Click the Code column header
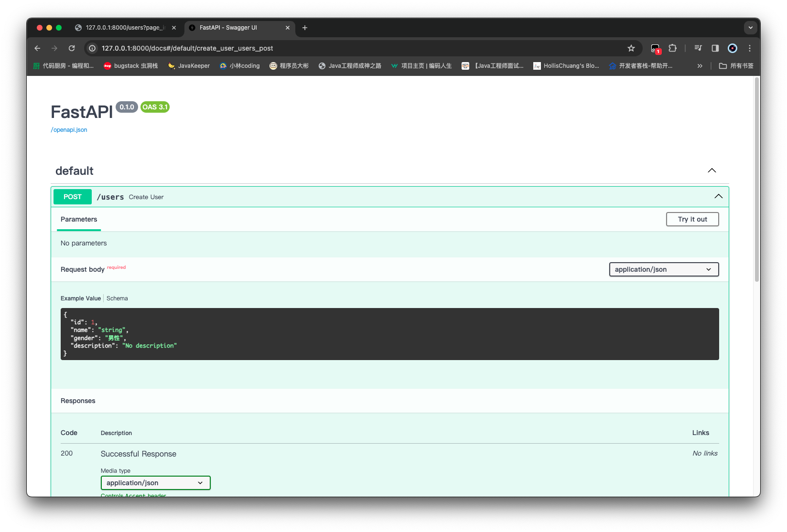The height and width of the screenshot is (532, 787). [x=69, y=433]
